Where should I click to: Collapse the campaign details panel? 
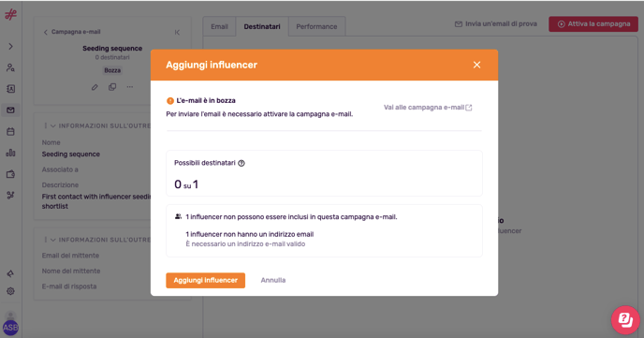(x=177, y=32)
